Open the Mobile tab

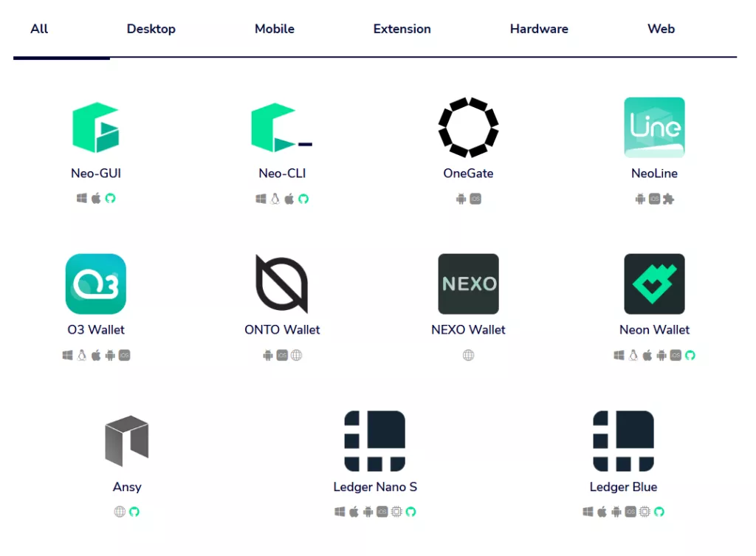click(x=275, y=29)
